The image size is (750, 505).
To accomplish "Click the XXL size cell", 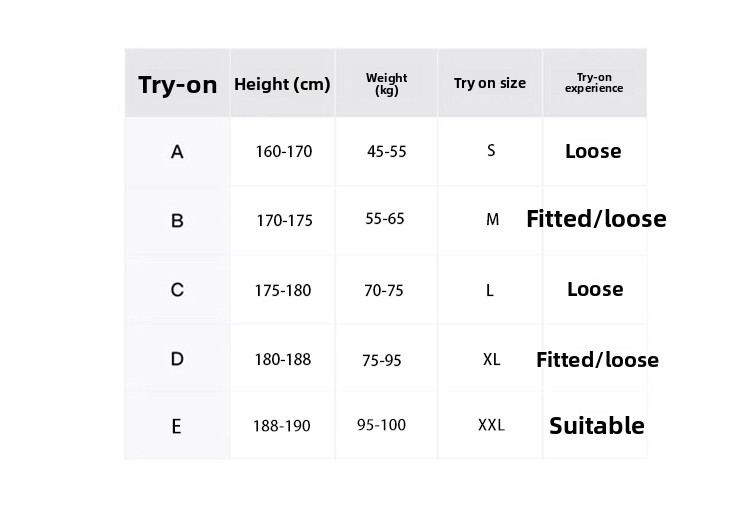I will [x=491, y=425].
